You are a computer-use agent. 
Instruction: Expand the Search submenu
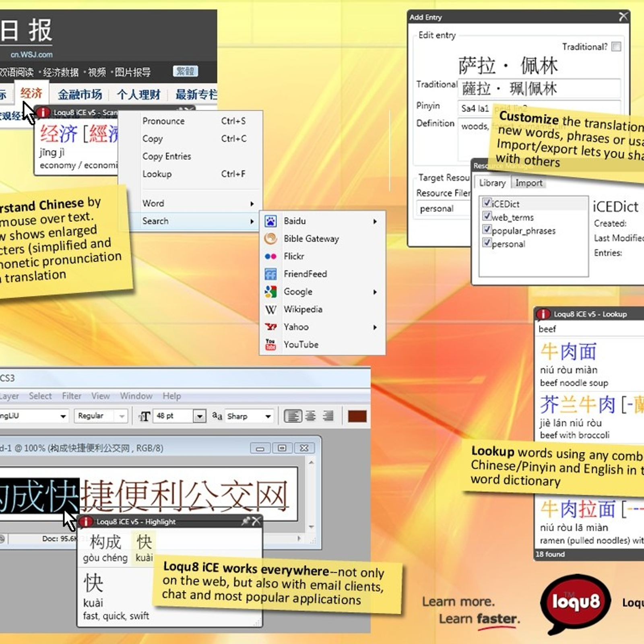pos(252,221)
